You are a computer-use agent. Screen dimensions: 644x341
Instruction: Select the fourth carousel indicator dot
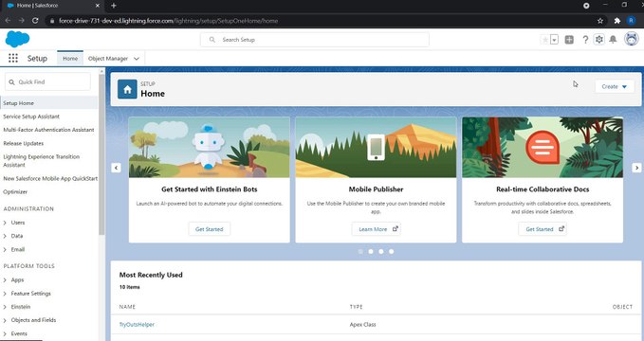(392, 252)
